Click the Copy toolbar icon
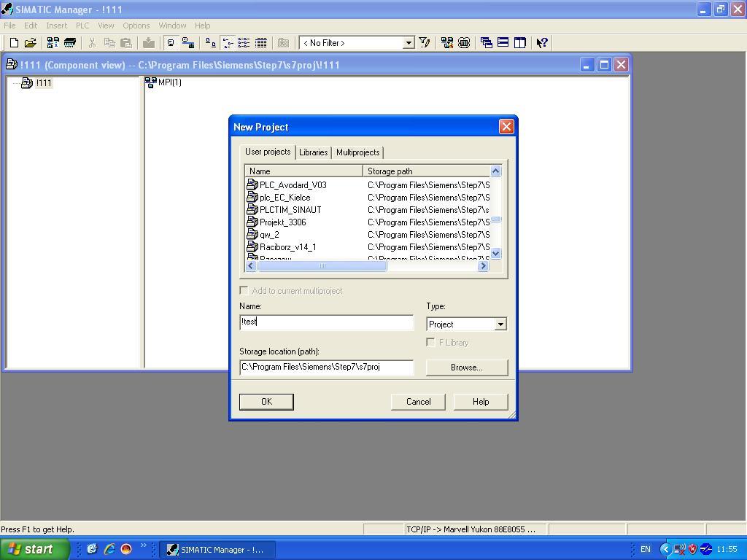This screenshot has width=747, height=560. point(109,43)
